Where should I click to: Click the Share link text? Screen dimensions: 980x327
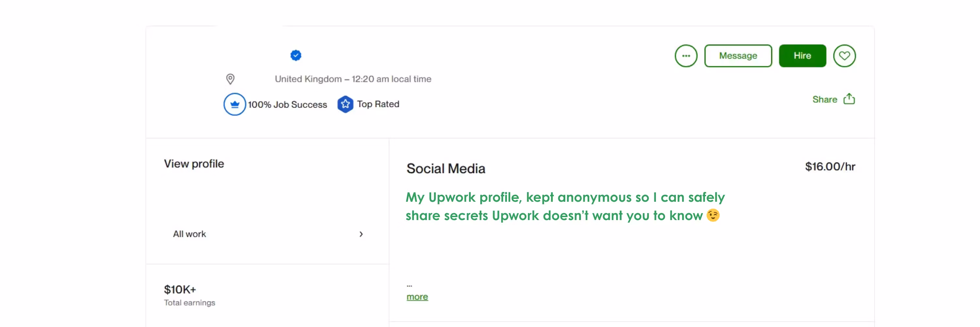coord(825,100)
